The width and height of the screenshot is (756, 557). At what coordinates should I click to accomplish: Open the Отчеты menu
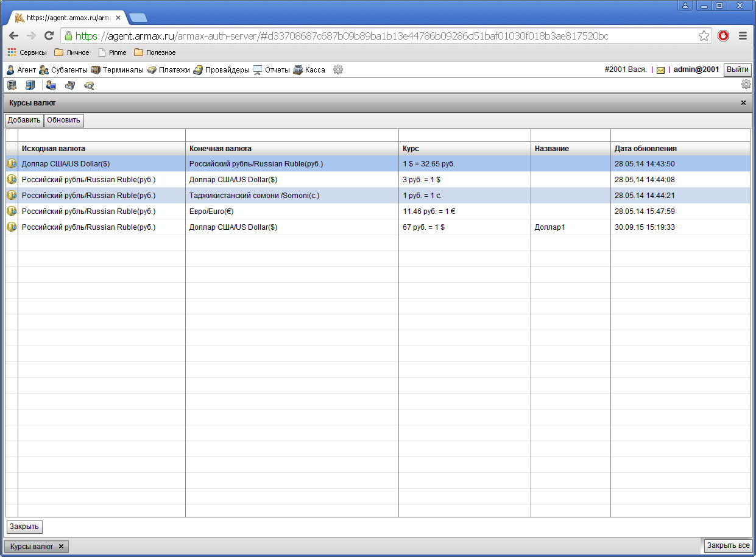click(271, 70)
